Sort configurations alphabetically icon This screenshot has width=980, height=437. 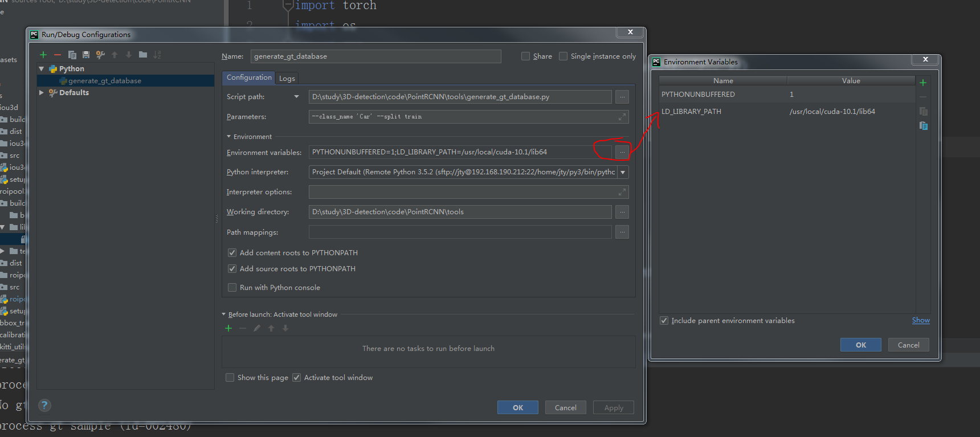(157, 55)
